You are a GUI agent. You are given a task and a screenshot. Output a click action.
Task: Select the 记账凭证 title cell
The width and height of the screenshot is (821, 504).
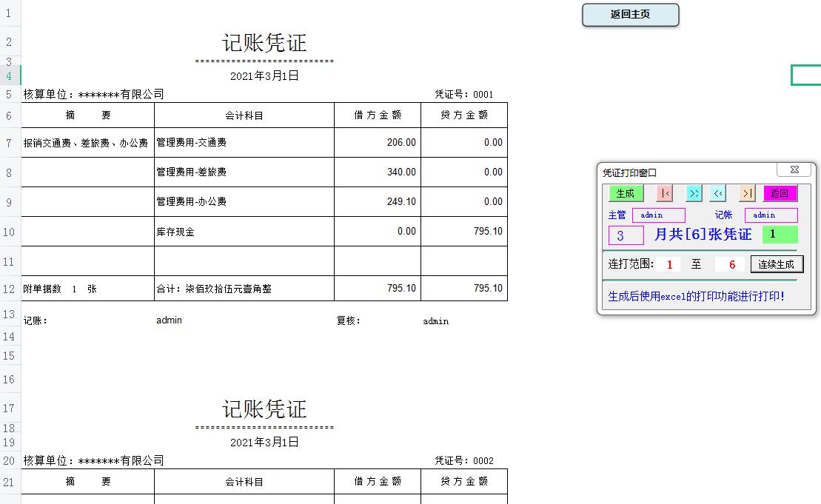pos(263,43)
